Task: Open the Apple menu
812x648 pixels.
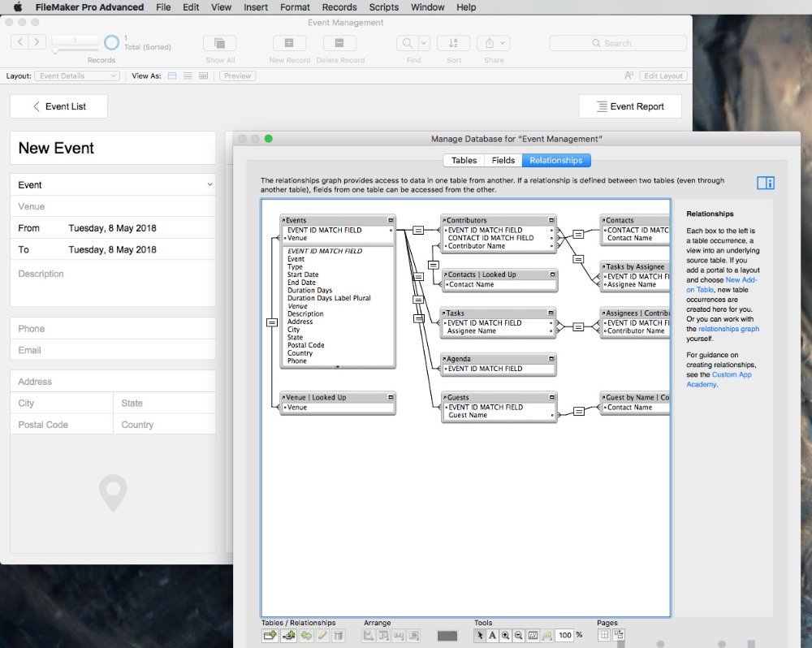Action: pyautogui.click(x=18, y=7)
